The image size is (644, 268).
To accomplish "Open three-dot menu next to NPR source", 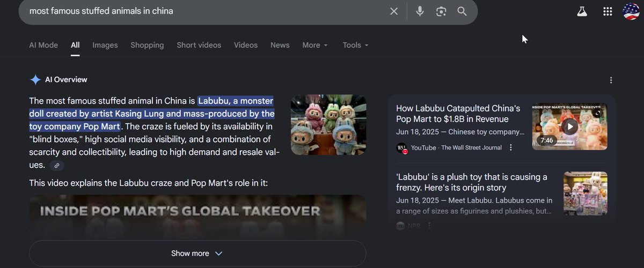I will click(429, 226).
